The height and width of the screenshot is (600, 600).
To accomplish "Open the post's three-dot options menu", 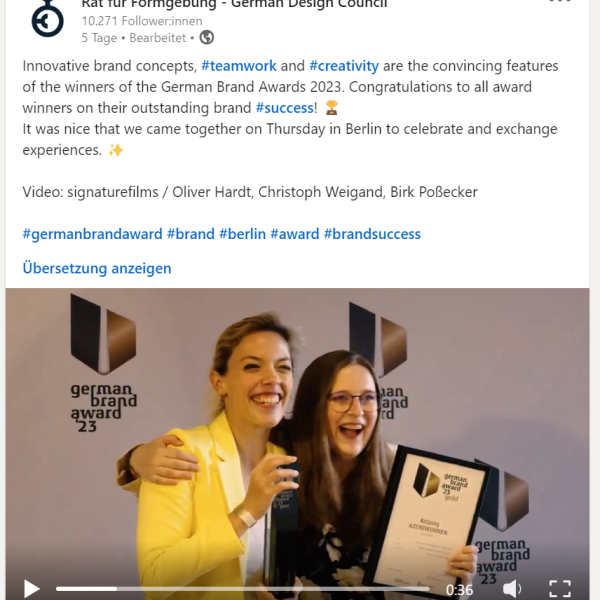I will (560, 2).
